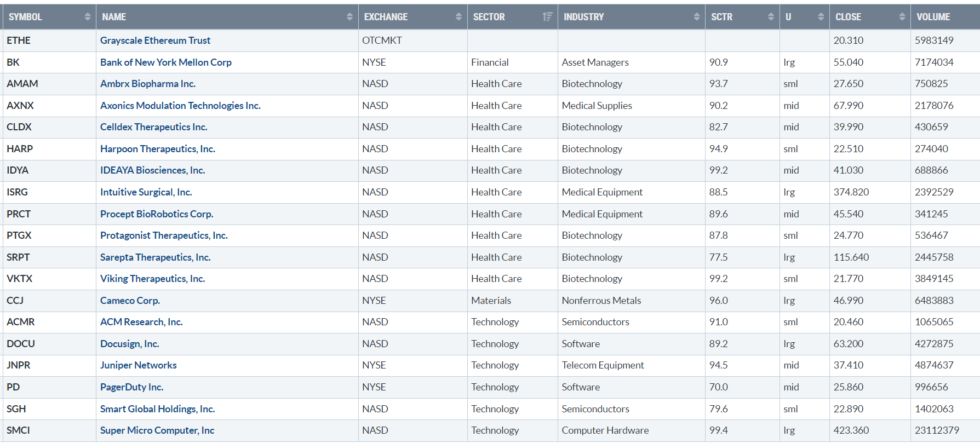Image resolution: width=980 pixels, height=443 pixels.
Task: Click the Juniper Networks link
Action: tap(138, 365)
